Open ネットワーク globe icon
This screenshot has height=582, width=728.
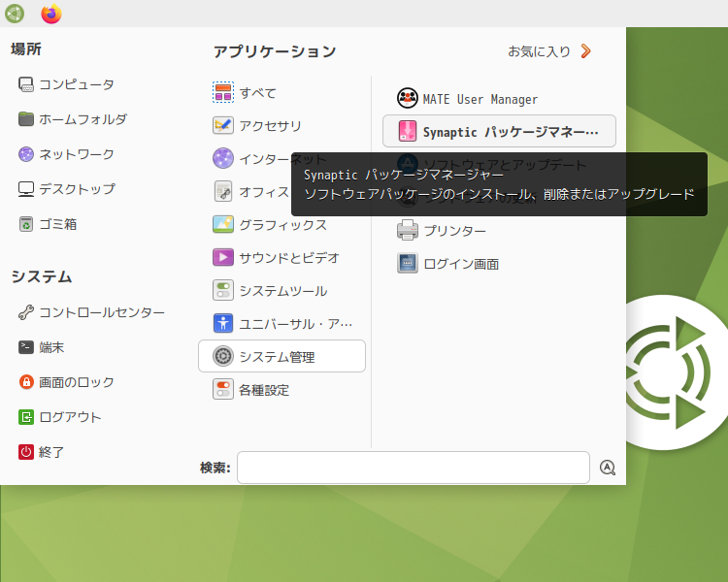pos(26,154)
